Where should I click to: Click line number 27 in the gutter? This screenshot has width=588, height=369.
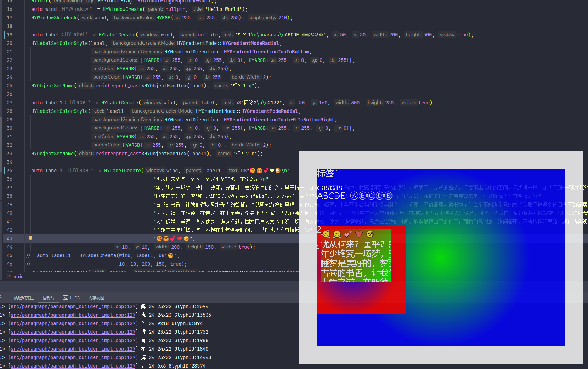pos(10,103)
